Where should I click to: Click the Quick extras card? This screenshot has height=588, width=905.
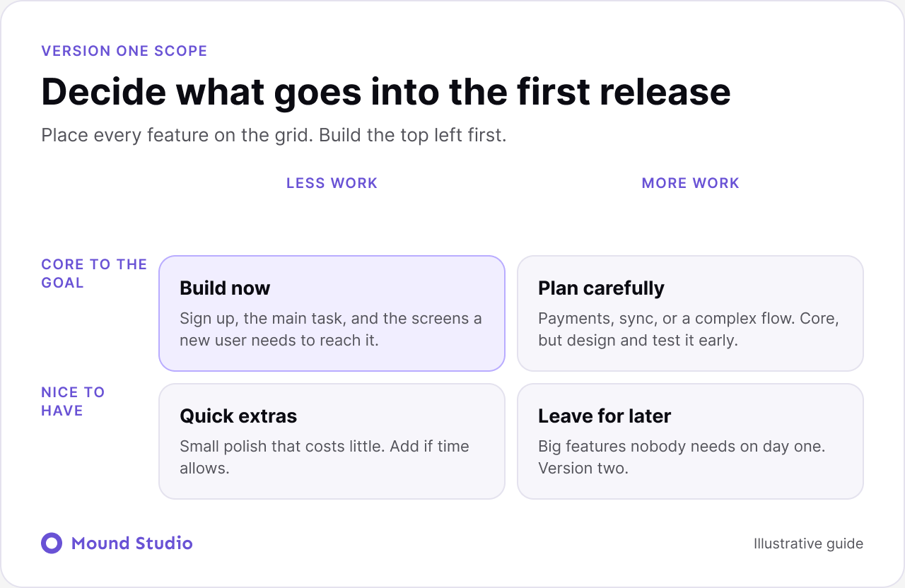[332, 441]
